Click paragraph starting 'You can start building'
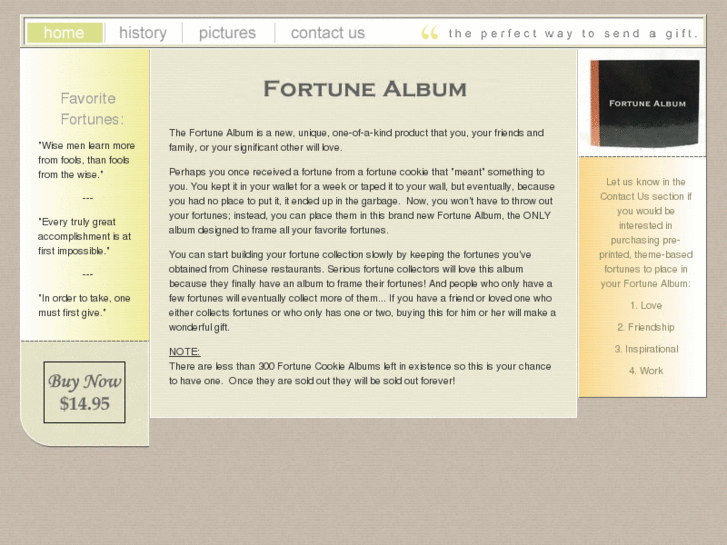This screenshot has width=727, height=545. pos(362,291)
